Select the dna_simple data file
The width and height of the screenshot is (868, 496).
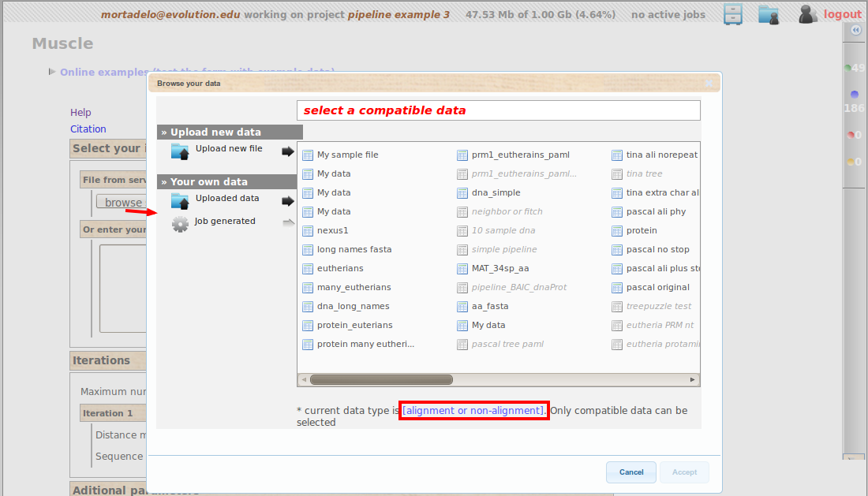click(x=496, y=192)
